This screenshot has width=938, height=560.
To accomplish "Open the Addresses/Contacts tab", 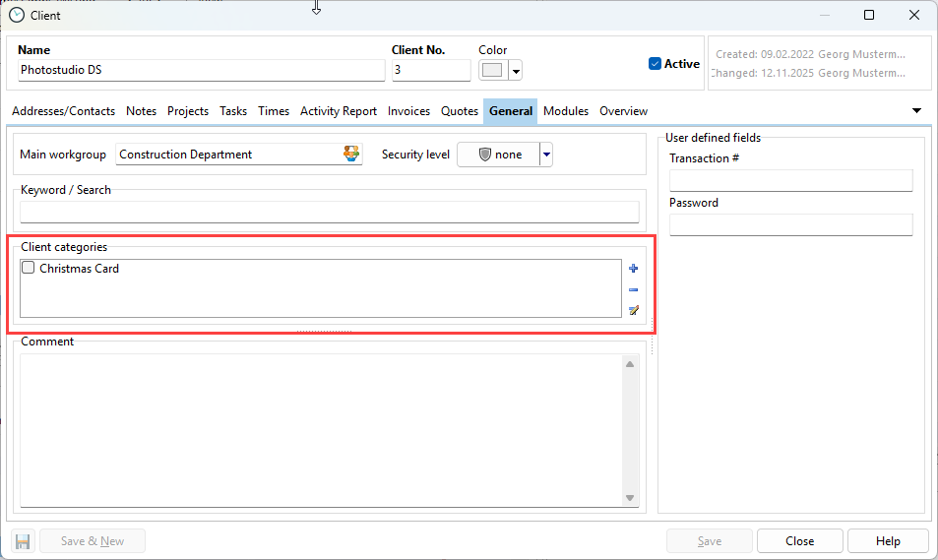I will (x=63, y=111).
